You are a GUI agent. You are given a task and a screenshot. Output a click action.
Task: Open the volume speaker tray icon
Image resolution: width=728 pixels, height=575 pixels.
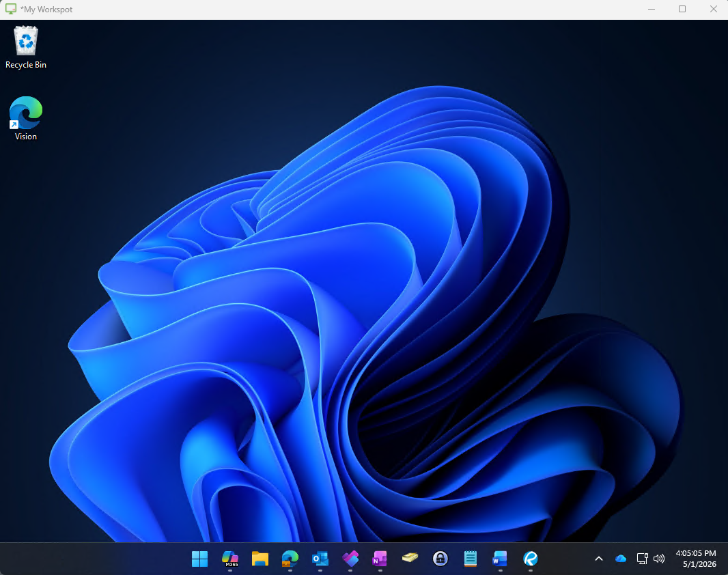tap(659, 559)
